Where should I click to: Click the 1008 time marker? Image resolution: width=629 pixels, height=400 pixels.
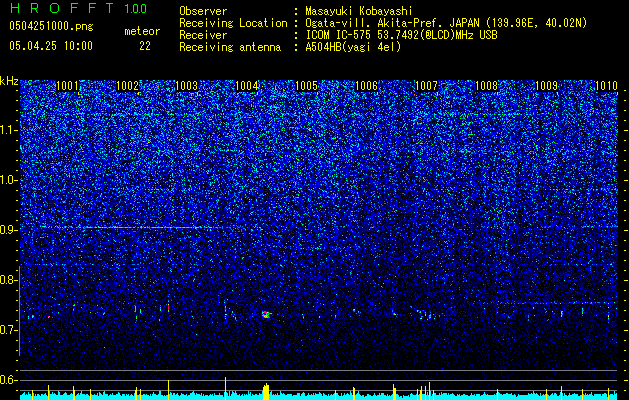point(486,86)
